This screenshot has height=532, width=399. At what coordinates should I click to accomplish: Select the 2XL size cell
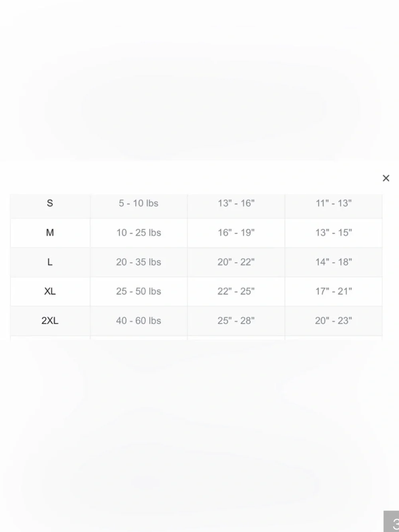click(x=50, y=321)
